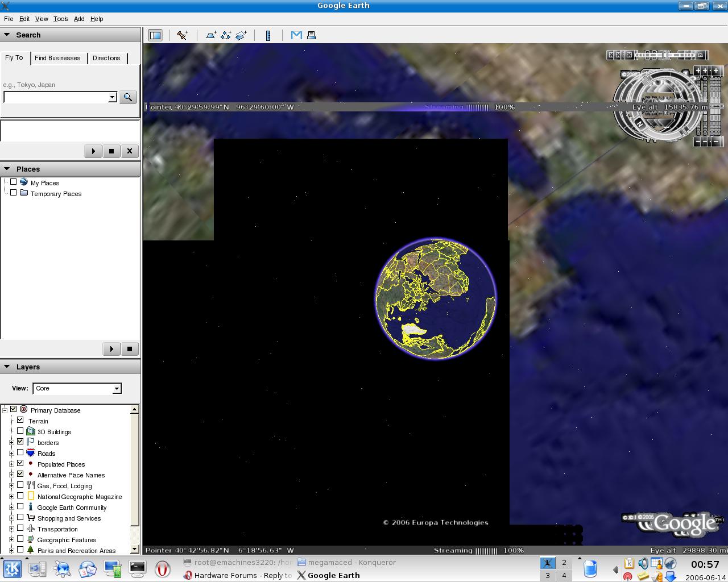
Task: Clear search results with the X button
Action: (130, 151)
